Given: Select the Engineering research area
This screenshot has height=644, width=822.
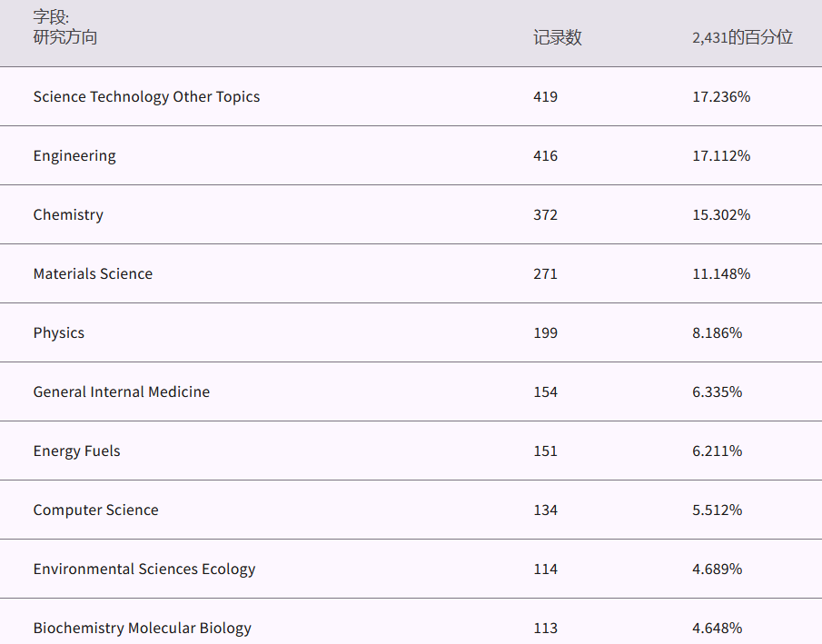Looking at the screenshot, I should (74, 156).
